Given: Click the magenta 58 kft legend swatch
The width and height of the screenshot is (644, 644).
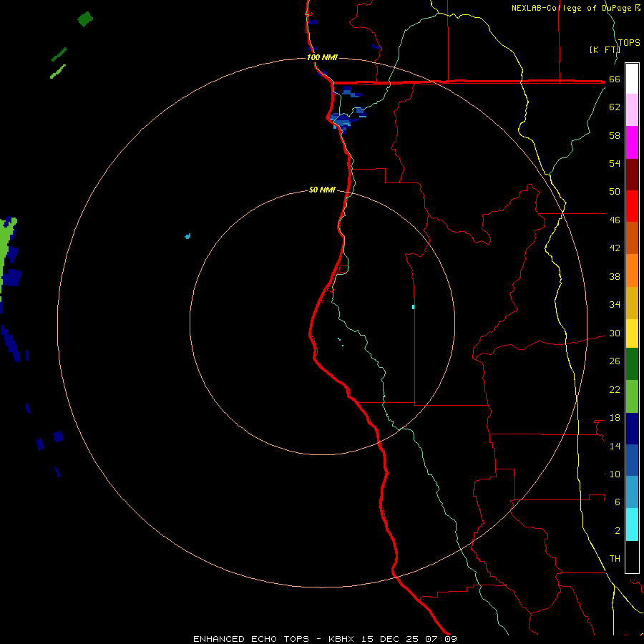Looking at the screenshot, I should click(x=632, y=142).
